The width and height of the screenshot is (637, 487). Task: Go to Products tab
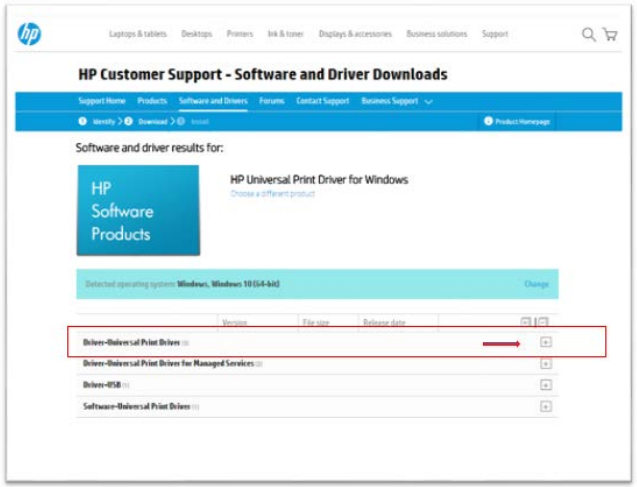(x=152, y=101)
